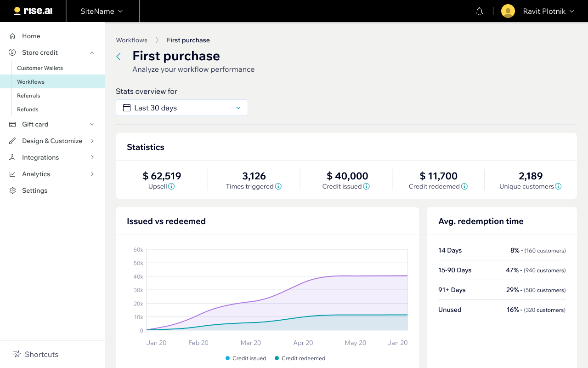Click the info icon next to Times triggered

(x=278, y=186)
